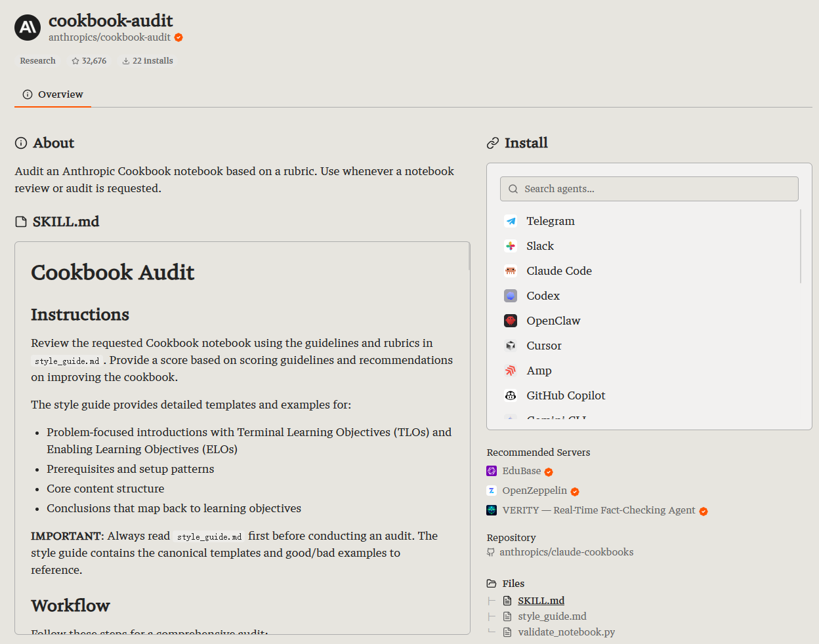Click the Anthropic logo avatar
Screen dimensions: 819x644
[x=28, y=28]
